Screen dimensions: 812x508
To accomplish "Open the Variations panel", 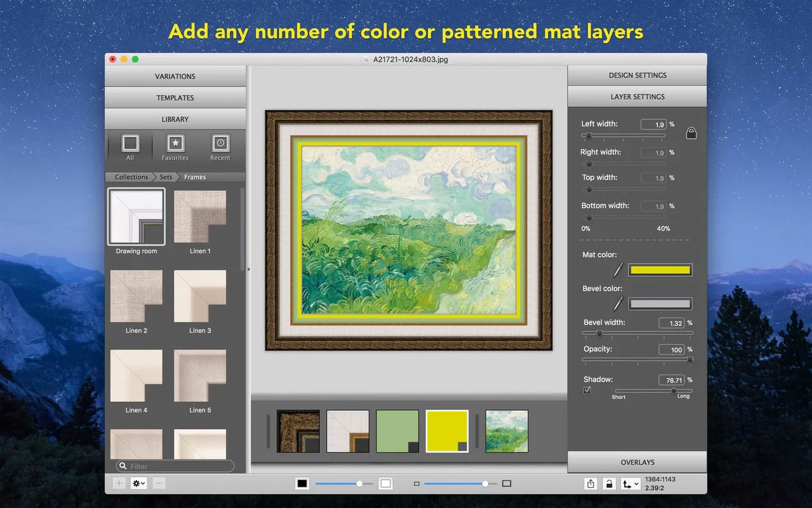I will coord(175,76).
